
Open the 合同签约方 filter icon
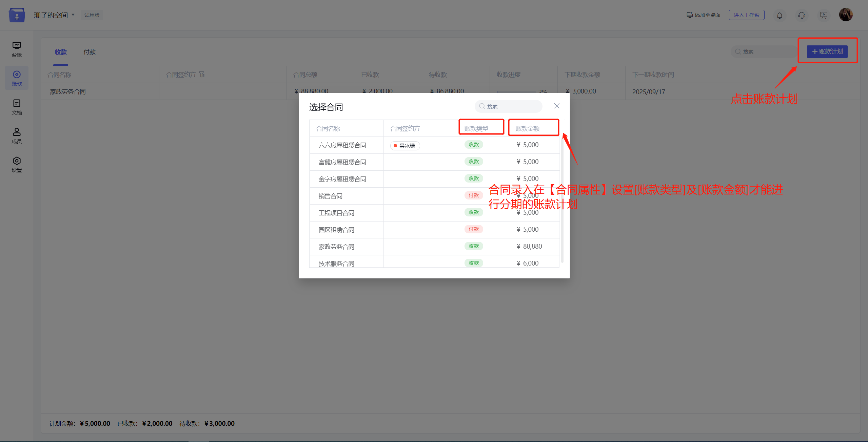pos(202,74)
